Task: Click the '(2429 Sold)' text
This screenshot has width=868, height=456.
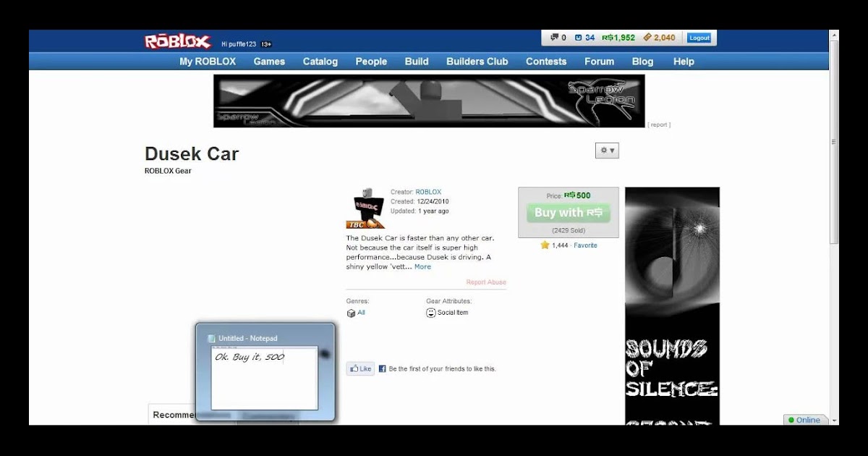Action: [569, 230]
